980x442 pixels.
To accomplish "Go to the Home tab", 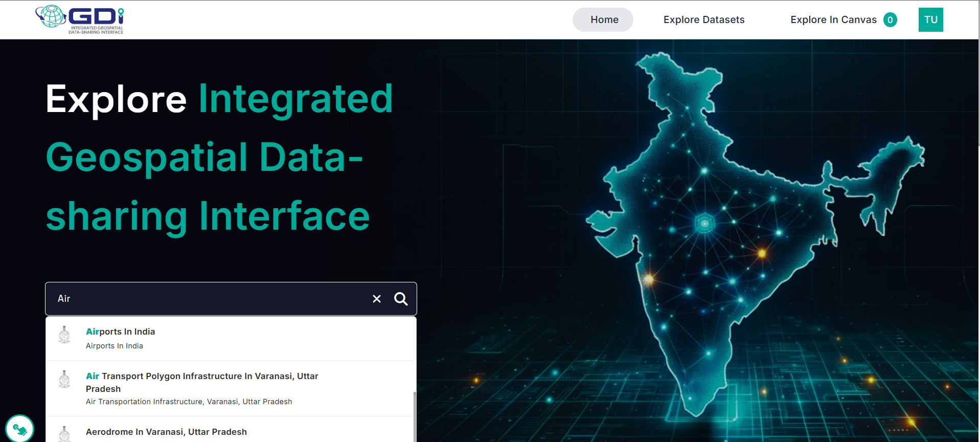I will click(x=603, y=20).
